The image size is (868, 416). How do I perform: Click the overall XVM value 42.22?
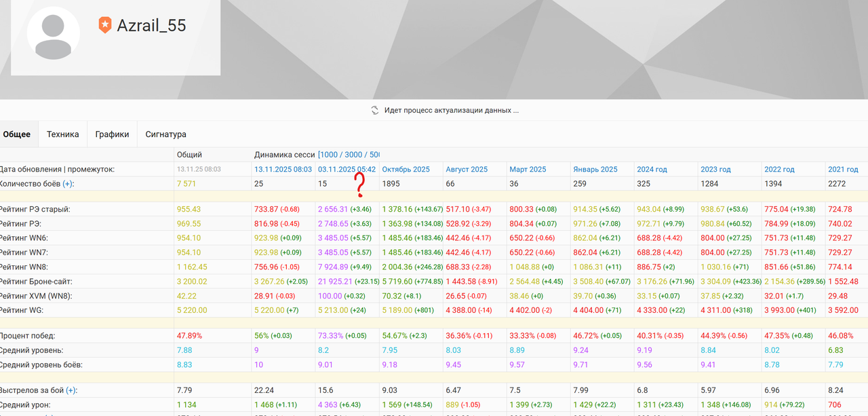tap(187, 296)
